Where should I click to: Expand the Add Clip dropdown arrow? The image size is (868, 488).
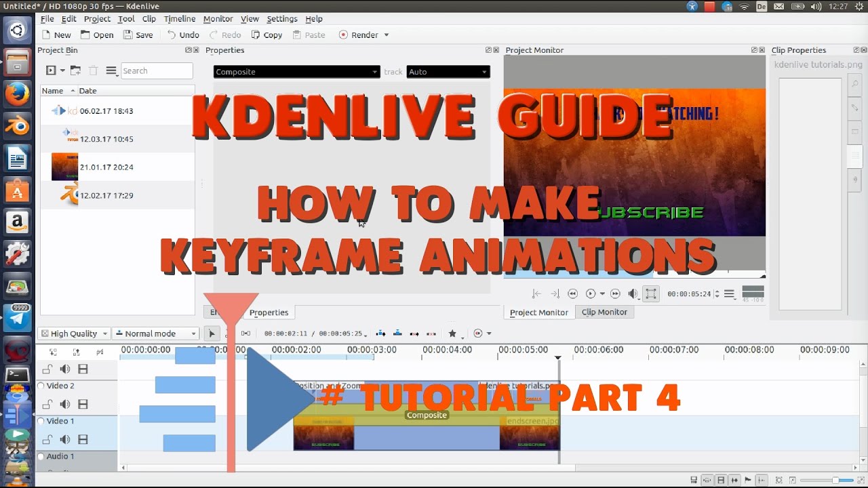[62, 70]
